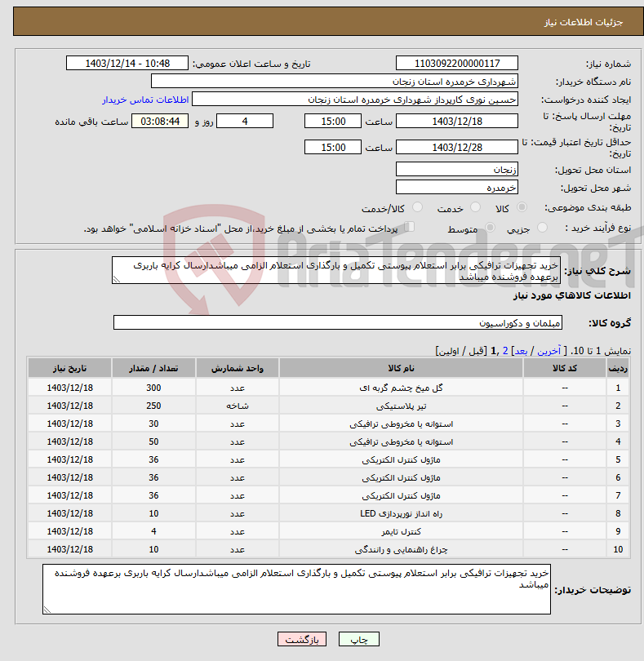Click the buyer organization name field
Screen dimensions: 644x661
[x=335, y=82]
